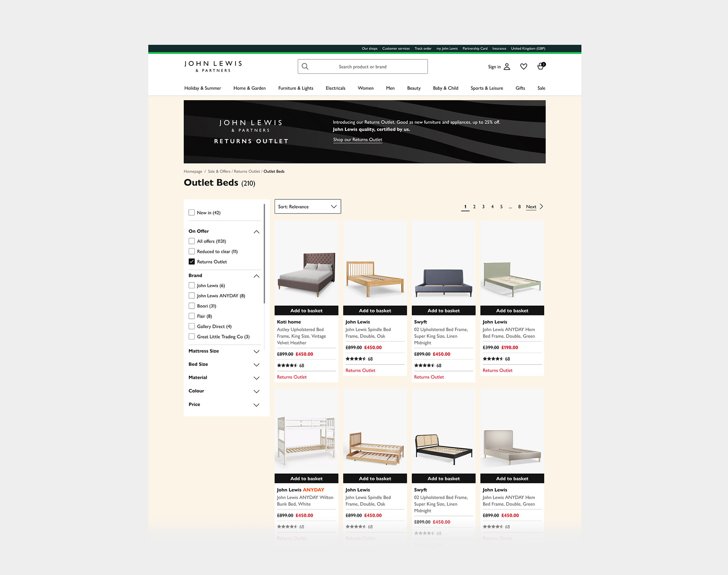The image size is (728, 575).
Task: Click the John Lewis & Partners header logo
Action: coord(213,66)
